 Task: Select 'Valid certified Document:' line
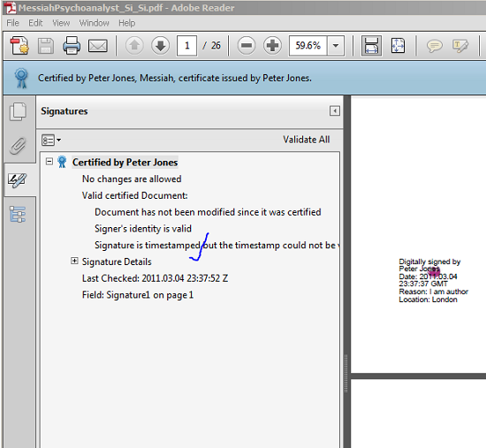click(135, 195)
